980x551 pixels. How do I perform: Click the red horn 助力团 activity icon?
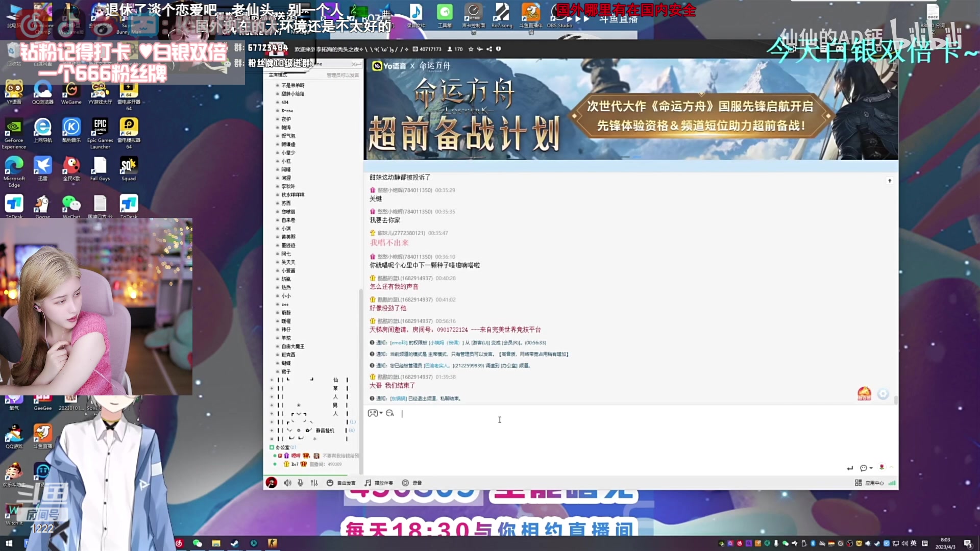pos(864,393)
